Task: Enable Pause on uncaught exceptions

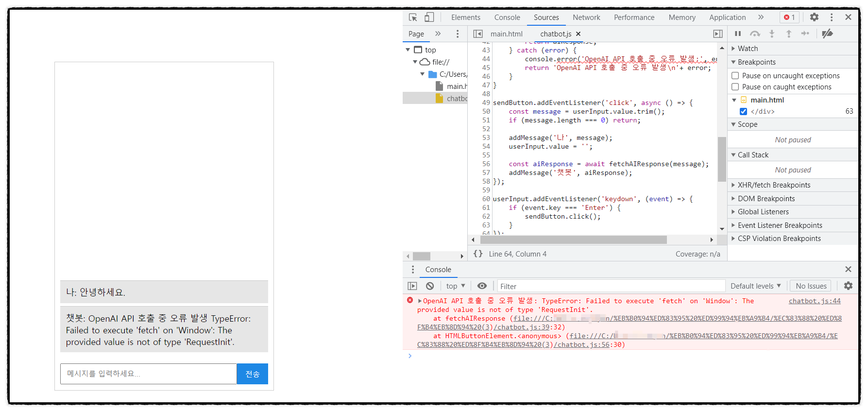Action: tap(735, 76)
